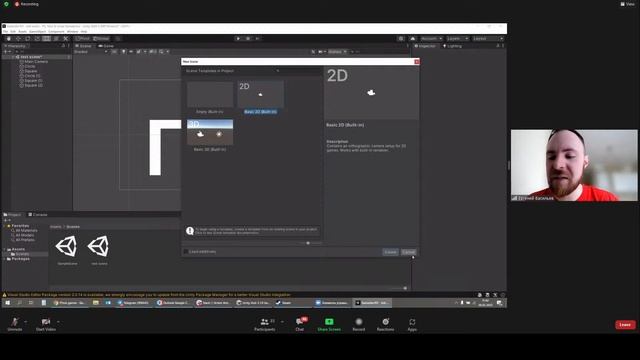
Task: Open custom editor tools (crossed wrenches icon)
Action: click(x=66, y=38)
